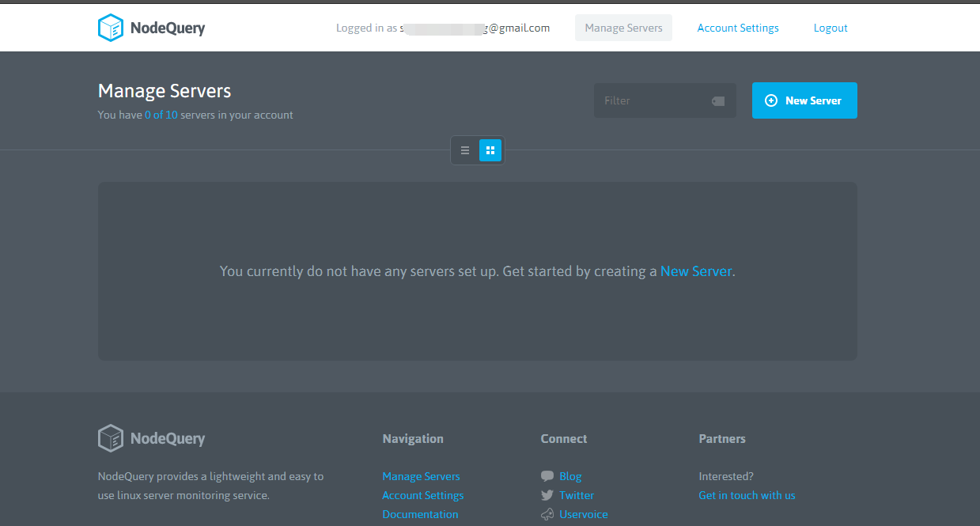Image resolution: width=980 pixels, height=526 pixels.
Task: Click the footer Connect heading
Action: [564, 438]
